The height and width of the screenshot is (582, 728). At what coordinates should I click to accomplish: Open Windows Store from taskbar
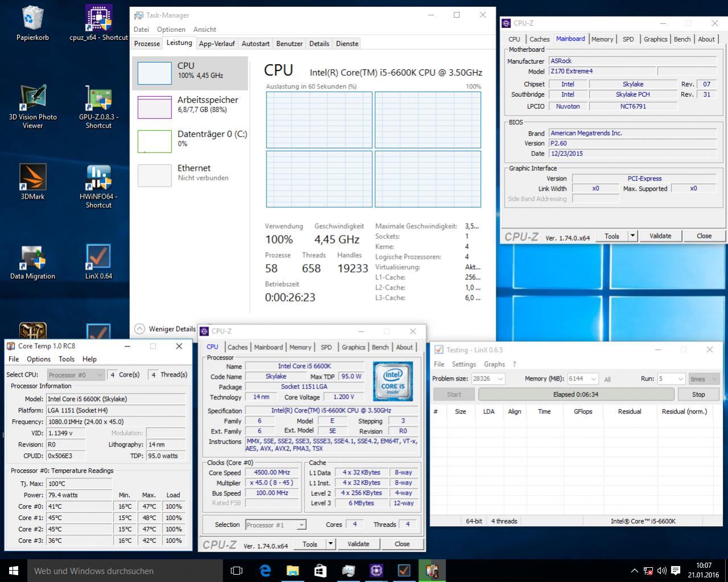320,571
